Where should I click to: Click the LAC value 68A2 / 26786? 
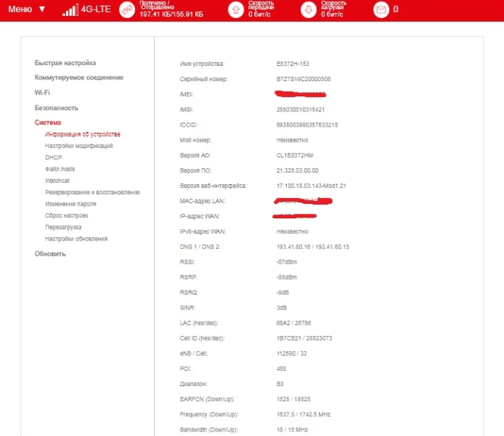(x=294, y=323)
